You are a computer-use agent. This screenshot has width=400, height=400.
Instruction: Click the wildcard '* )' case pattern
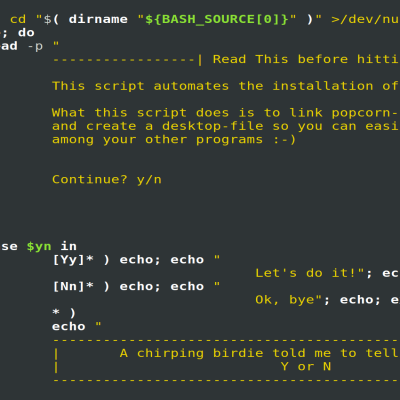pos(64,313)
